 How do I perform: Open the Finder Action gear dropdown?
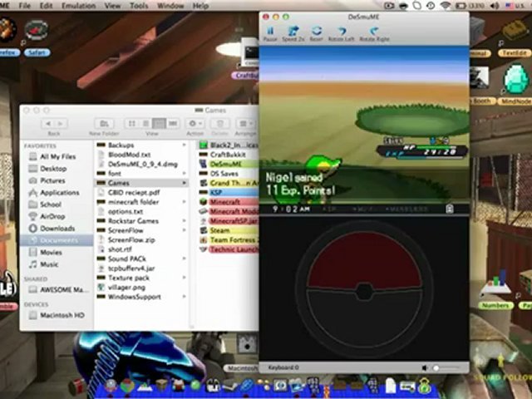[x=195, y=124]
